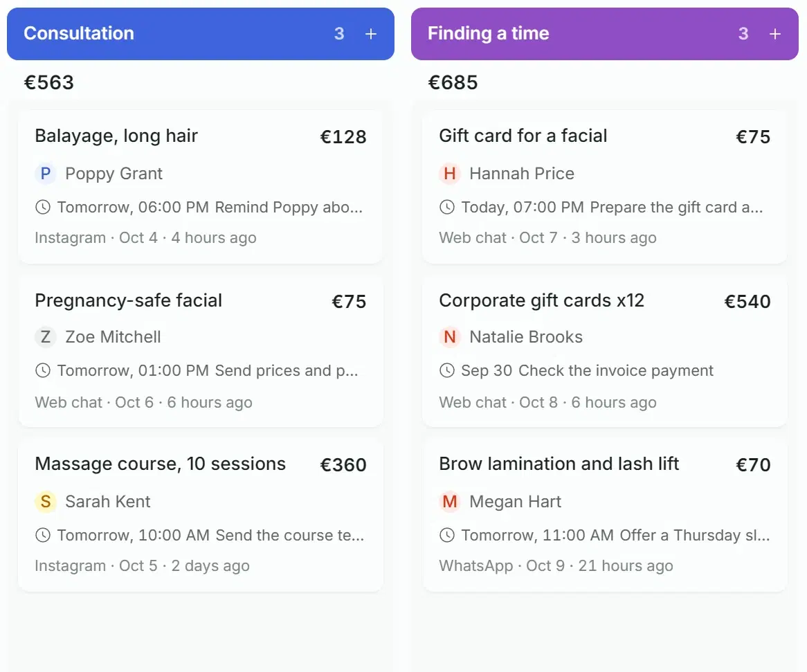Viewport: 807px width, 672px height.
Task: Open the task 'Offer a Thursday sl...'
Action: pos(695,535)
